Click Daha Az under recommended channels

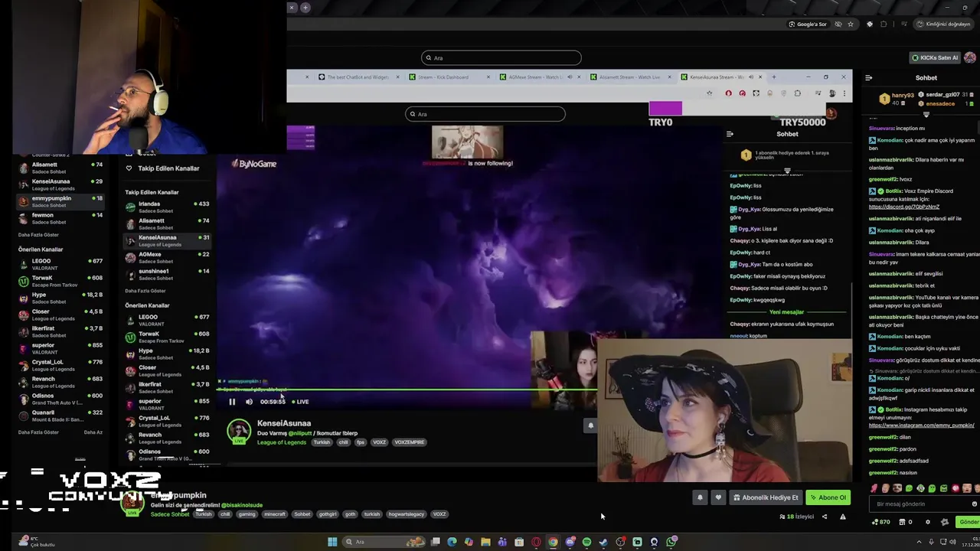93,432
